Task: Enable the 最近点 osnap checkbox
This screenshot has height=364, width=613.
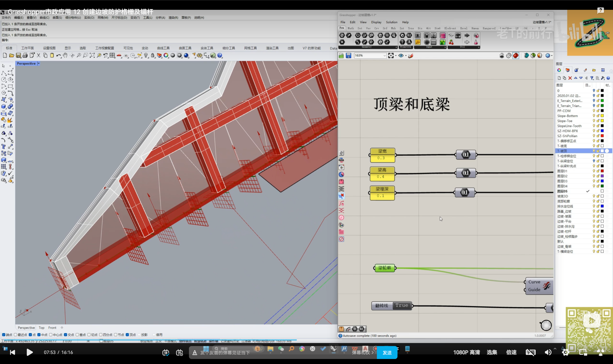Action: (x=16, y=335)
